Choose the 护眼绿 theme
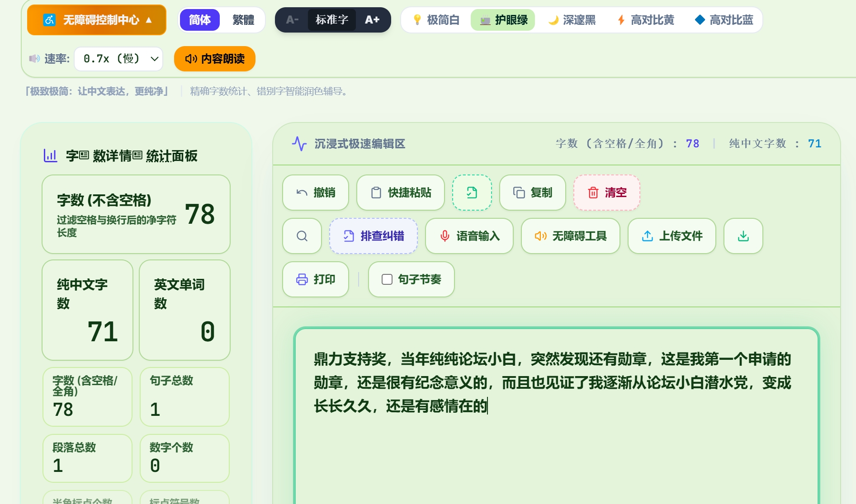Image resolution: width=856 pixels, height=504 pixels. (x=503, y=20)
